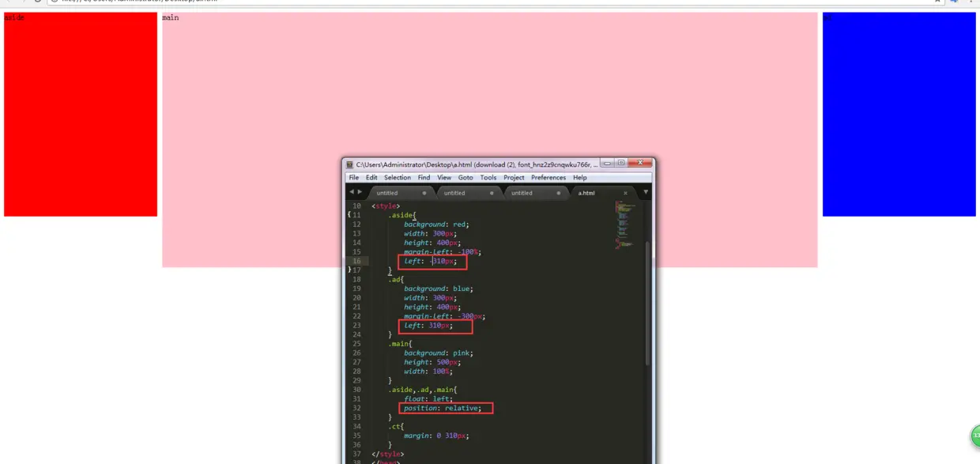Place cursor in 'background: red;' line
980x464 pixels.
437,224
